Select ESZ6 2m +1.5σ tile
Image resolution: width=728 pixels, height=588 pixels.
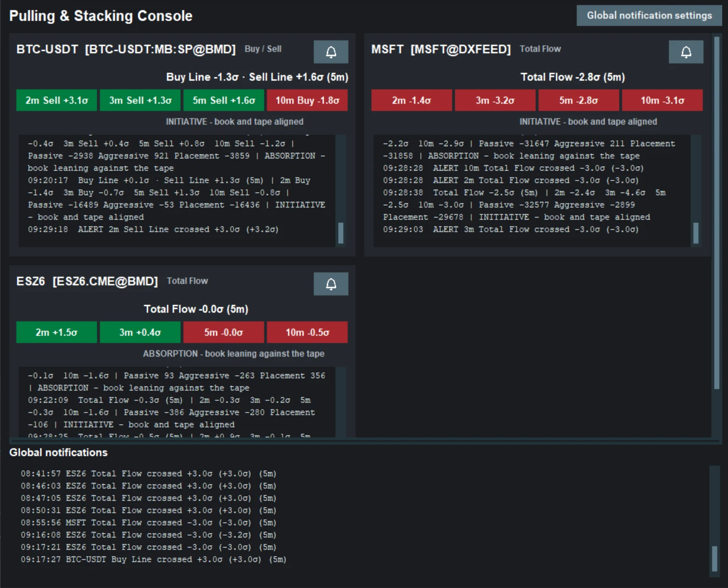coord(57,332)
